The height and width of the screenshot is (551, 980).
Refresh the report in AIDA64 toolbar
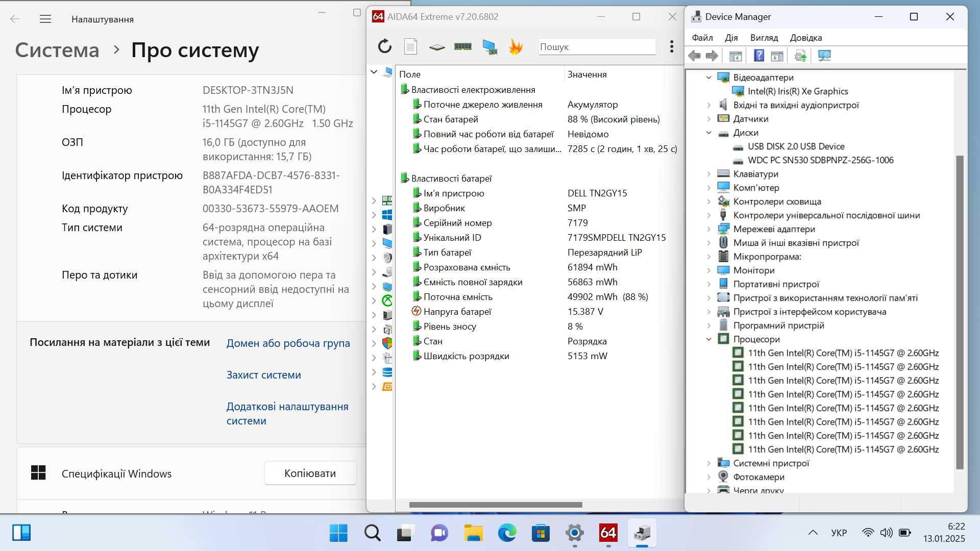(x=384, y=46)
